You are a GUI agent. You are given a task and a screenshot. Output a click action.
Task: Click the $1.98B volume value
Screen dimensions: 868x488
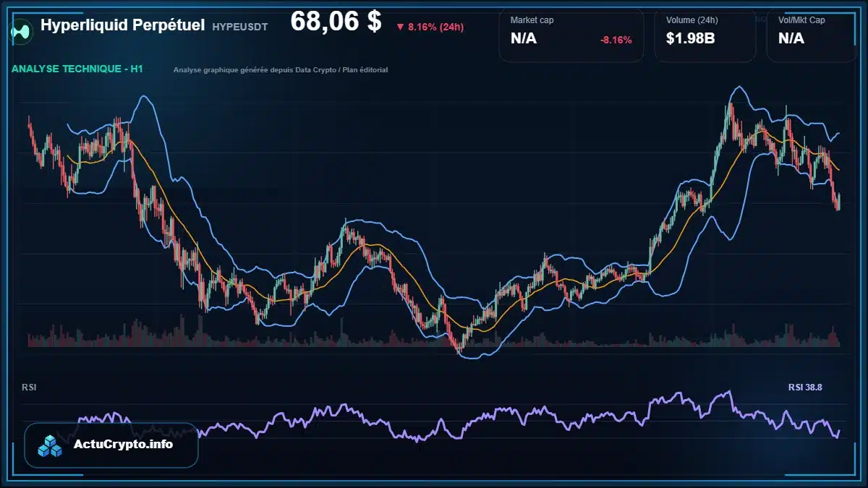(x=691, y=38)
